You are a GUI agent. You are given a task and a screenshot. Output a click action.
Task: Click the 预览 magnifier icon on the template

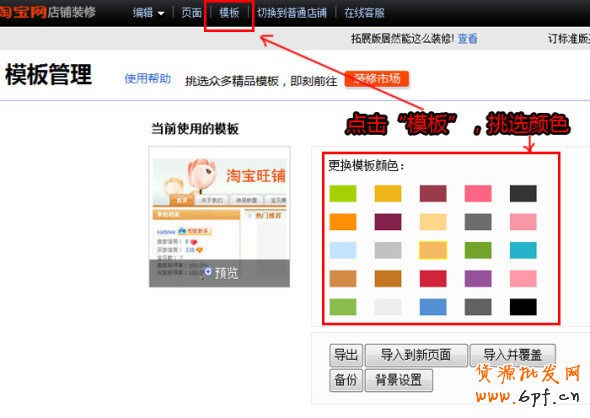[207, 272]
